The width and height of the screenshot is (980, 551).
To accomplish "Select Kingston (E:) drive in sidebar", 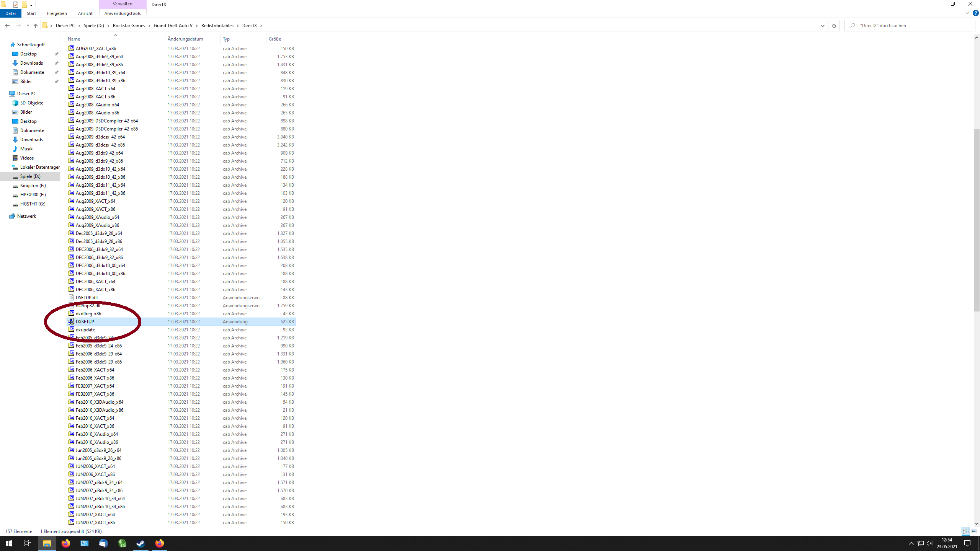I will [x=33, y=186].
